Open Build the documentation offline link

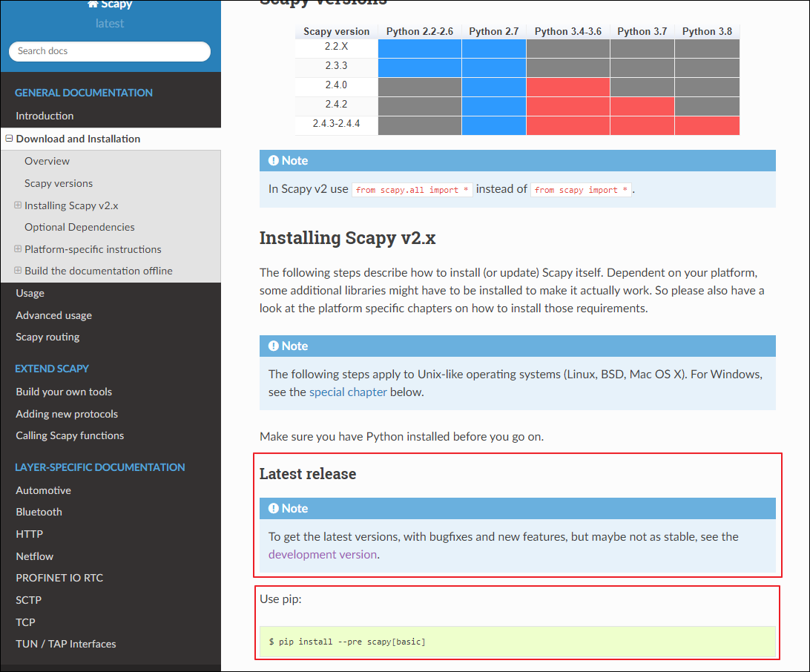click(98, 271)
